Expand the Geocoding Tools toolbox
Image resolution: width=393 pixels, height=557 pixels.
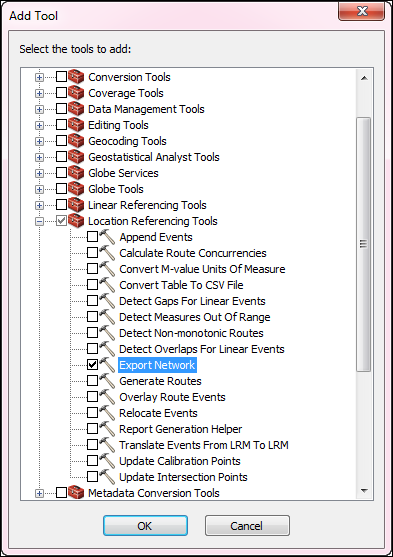click(39, 141)
